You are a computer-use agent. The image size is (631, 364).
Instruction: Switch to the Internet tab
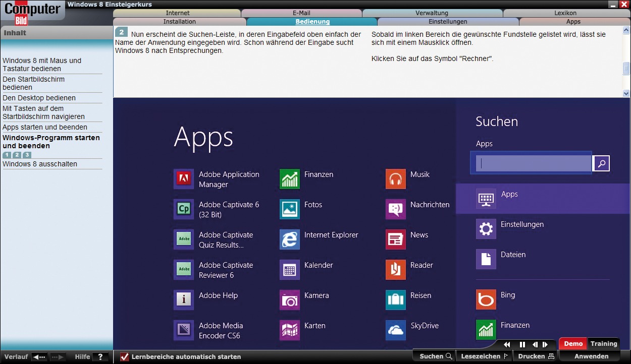coord(178,13)
